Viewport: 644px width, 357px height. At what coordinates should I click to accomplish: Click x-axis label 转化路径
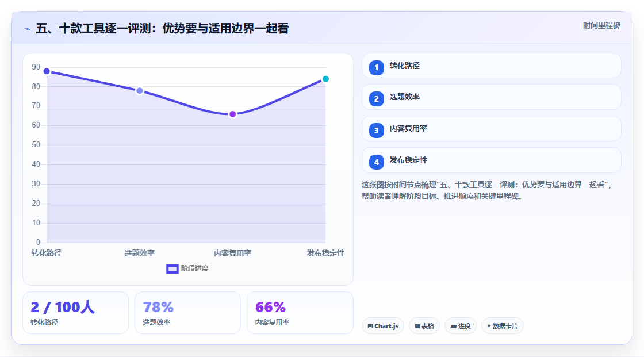(47, 253)
